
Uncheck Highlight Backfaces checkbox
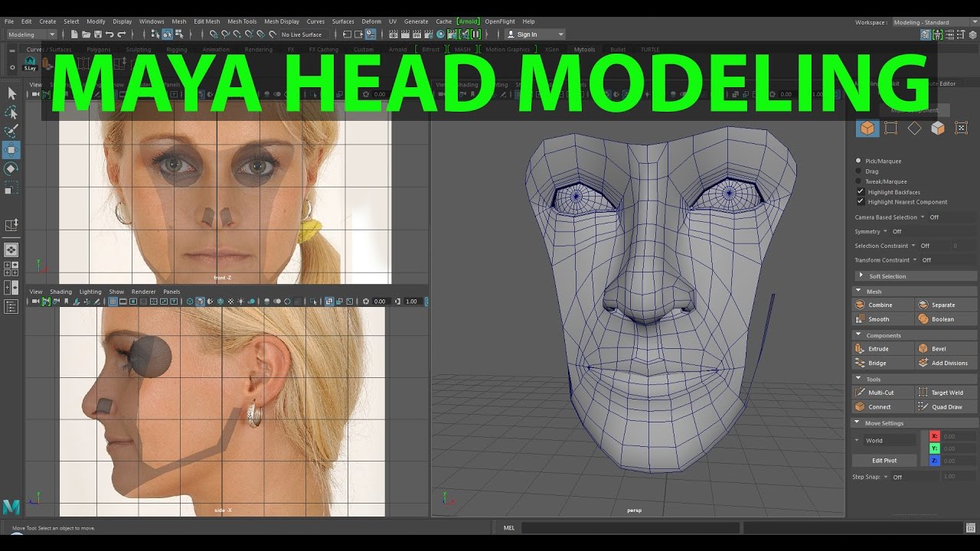[861, 192]
